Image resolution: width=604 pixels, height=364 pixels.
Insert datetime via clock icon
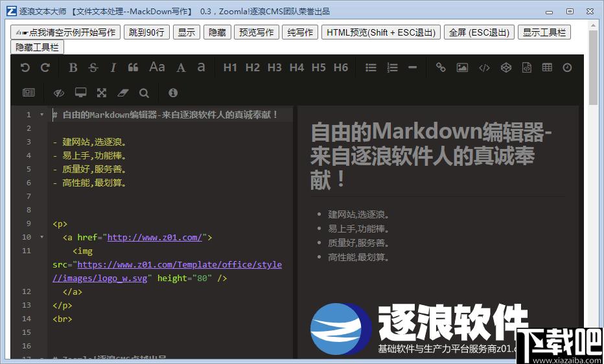[x=567, y=68]
